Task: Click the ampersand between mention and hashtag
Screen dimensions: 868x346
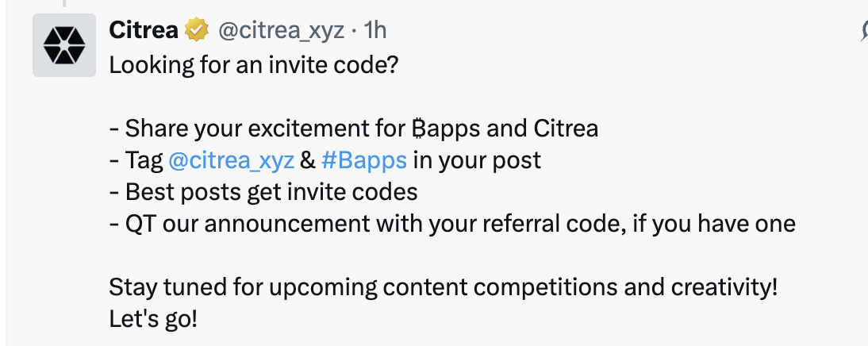Action: (307, 161)
